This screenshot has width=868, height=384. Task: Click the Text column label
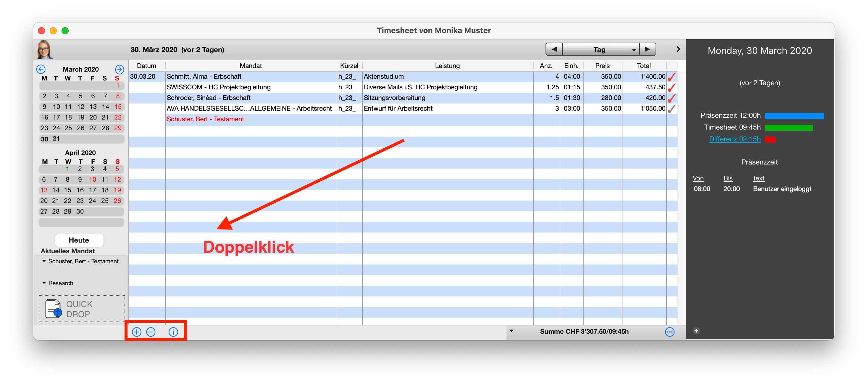click(x=758, y=178)
